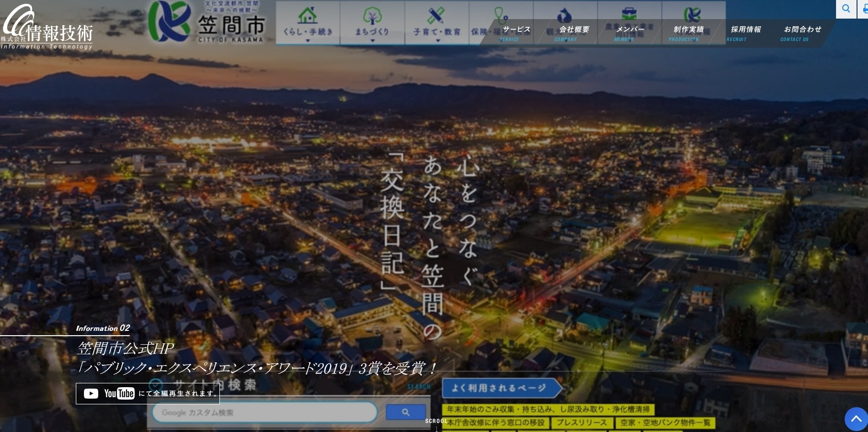Click the house icon for くらし・手続き
The width and height of the screenshot is (868, 432).
(308, 15)
